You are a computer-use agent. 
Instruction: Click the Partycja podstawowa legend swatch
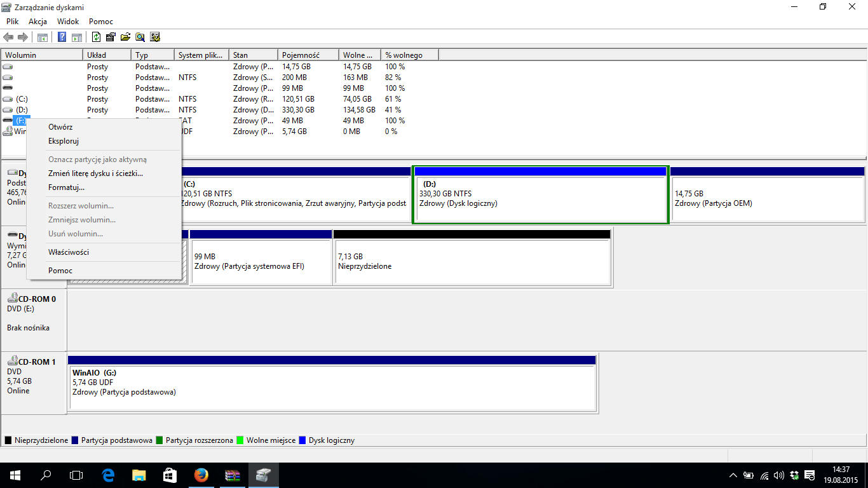pyautogui.click(x=75, y=440)
